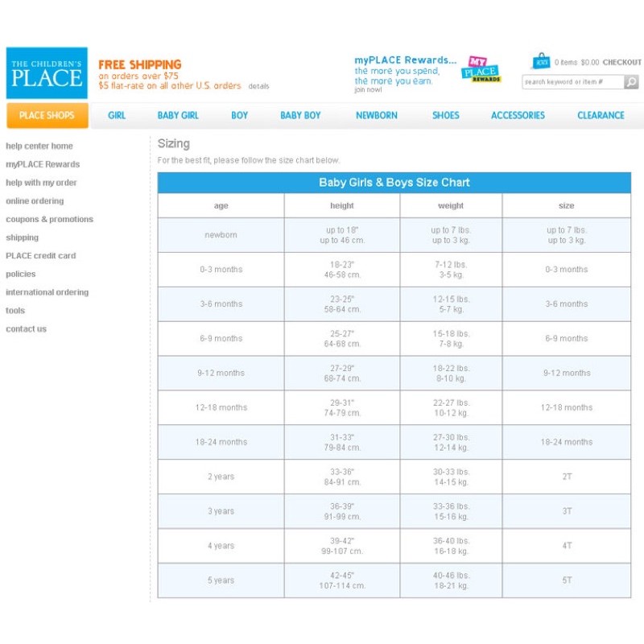Screen dimensions: 644x644
Task: Click the 33-36 lbs. weight cell
Action: point(451,511)
